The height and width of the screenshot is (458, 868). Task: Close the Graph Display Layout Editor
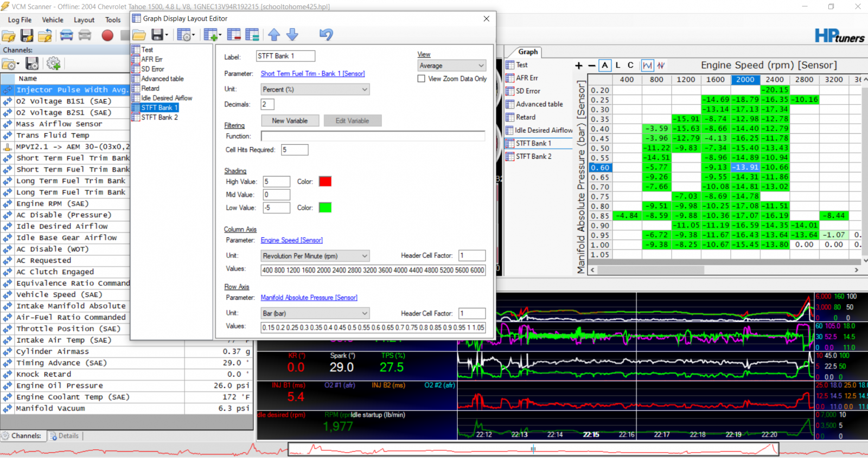tap(487, 18)
